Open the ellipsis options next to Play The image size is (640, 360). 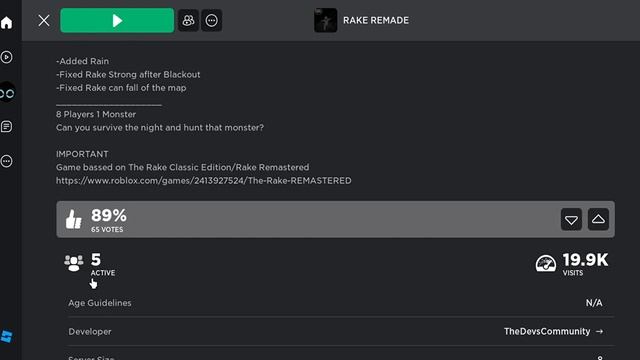tap(211, 20)
